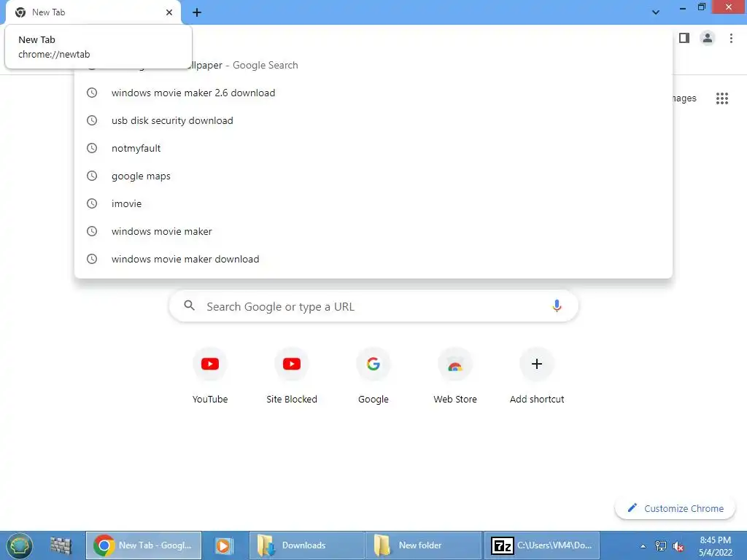Click the clock icon beside imovie
747x560 pixels.
pyautogui.click(x=92, y=203)
